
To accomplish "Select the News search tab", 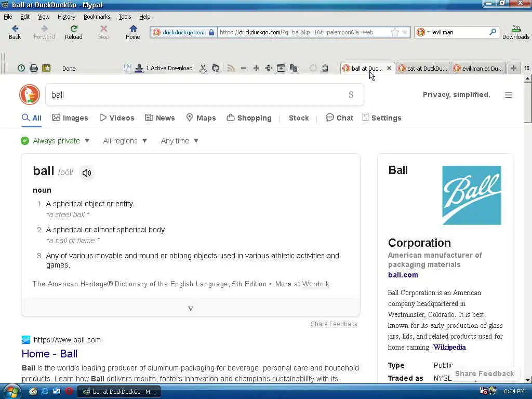I will pos(160,118).
